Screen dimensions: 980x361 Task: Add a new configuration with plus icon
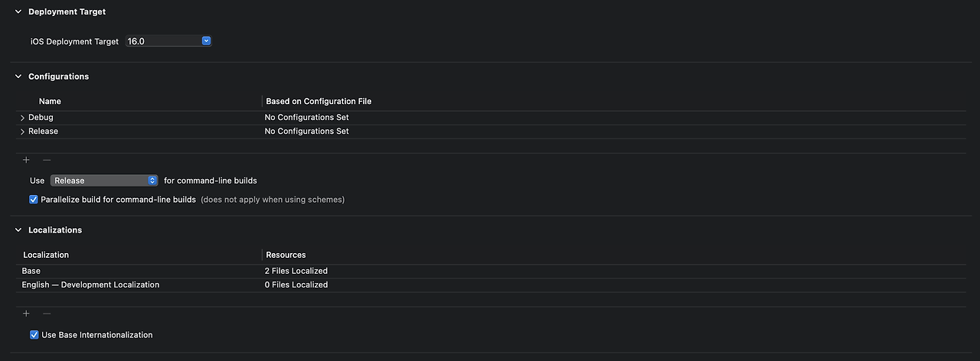(x=26, y=160)
